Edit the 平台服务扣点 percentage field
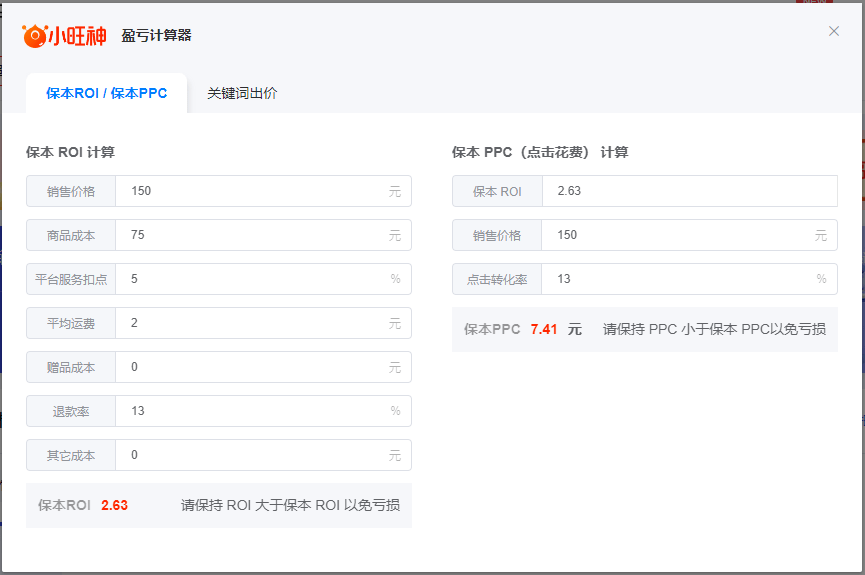865x575 pixels. tap(250, 279)
